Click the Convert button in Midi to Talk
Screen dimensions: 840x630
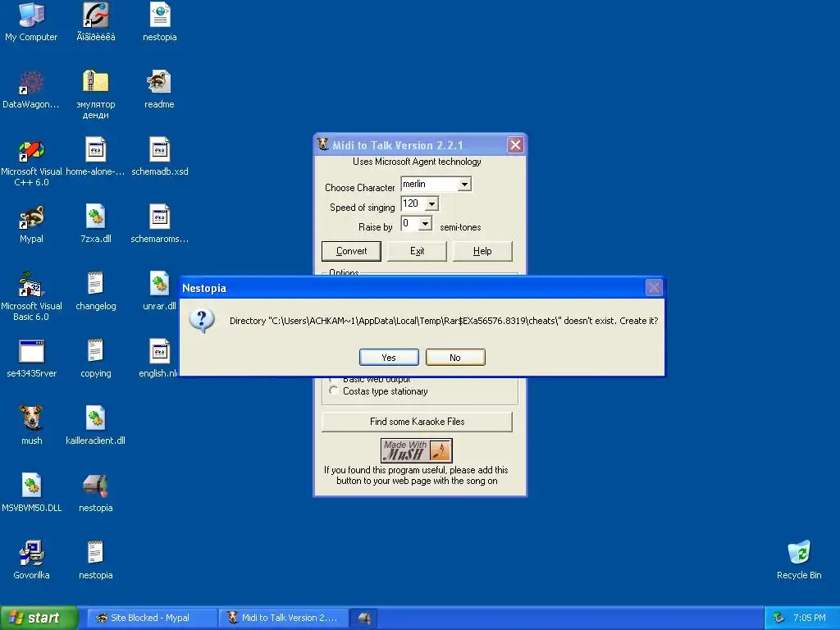pos(351,251)
